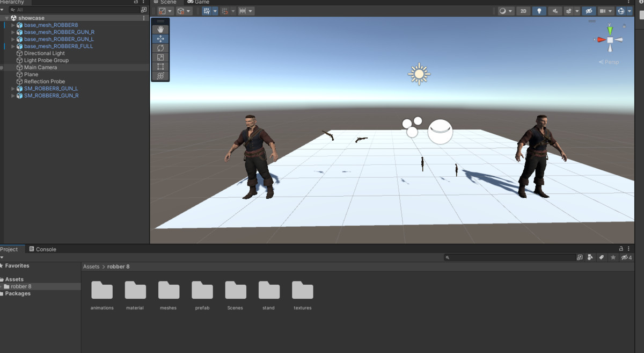Click the sun light gizmo in scene
Image resolution: width=644 pixels, height=353 pixels.
[419, 74]
